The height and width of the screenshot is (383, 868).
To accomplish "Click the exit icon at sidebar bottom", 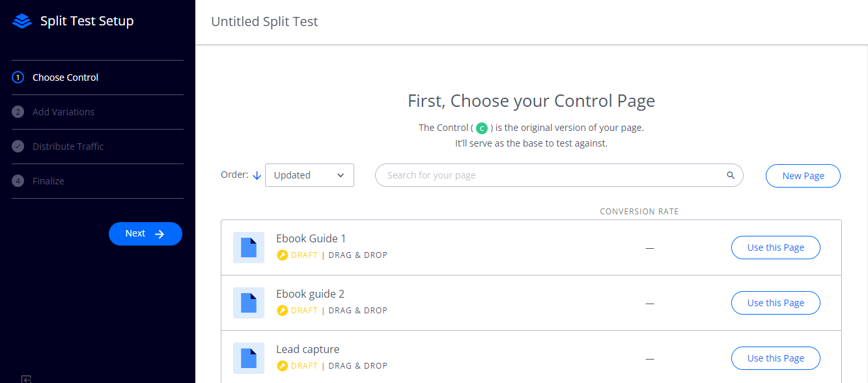I will [x=26, y=379].
